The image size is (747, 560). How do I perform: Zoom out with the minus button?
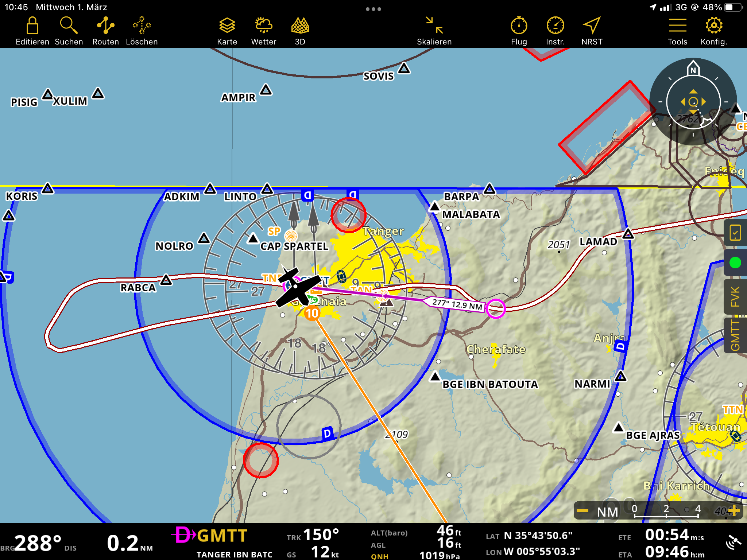(x=582, y=510)
